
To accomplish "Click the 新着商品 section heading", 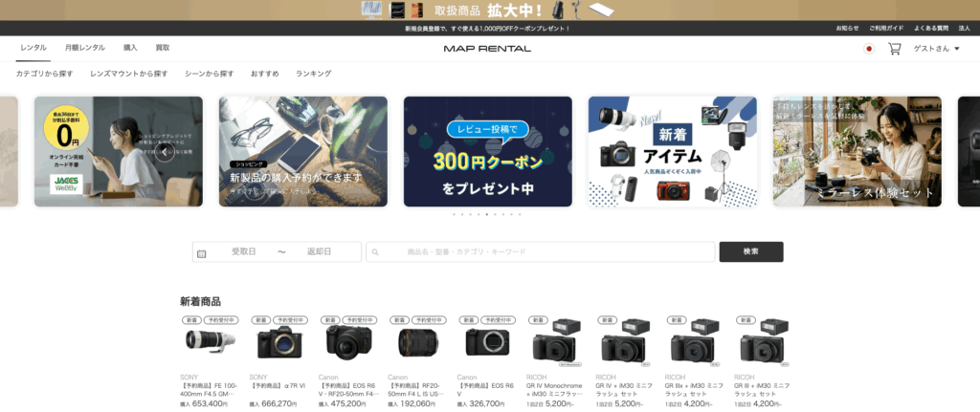I will click(200, 301).
